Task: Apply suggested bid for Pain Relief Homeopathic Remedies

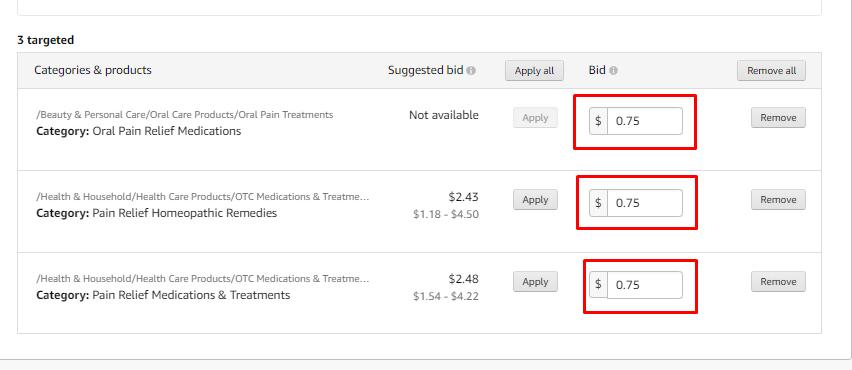Action: (535, 200)
